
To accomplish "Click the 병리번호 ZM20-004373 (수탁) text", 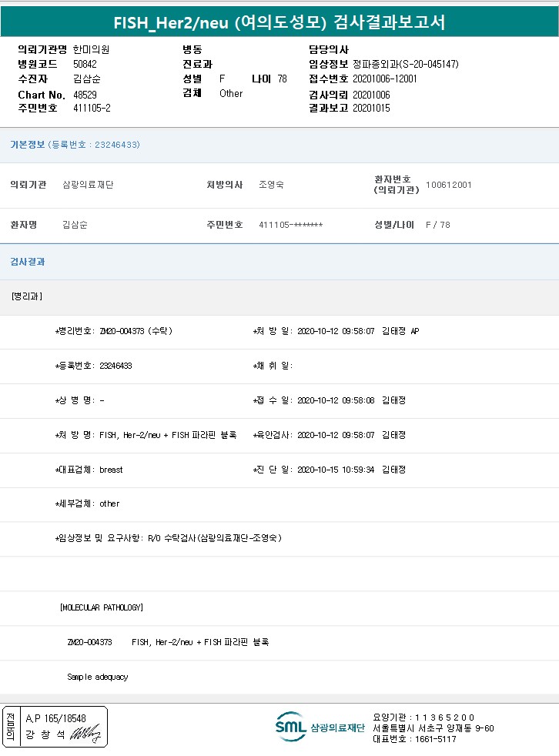I will coord(136,331).
